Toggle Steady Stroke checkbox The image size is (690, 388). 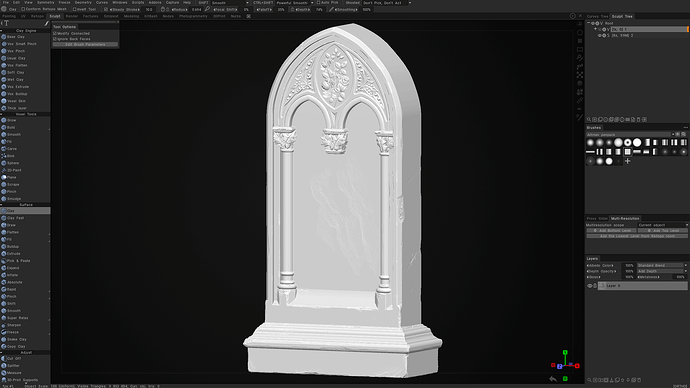pos(106,9)
